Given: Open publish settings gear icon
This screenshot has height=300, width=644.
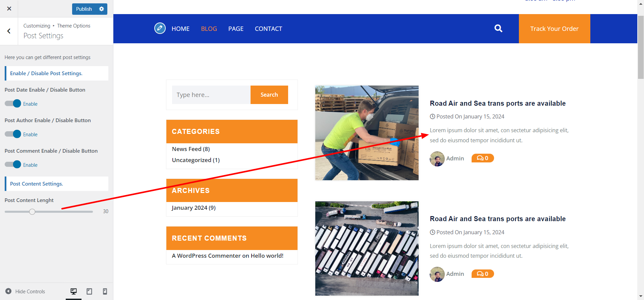Looking at the screenshot, I should tap(101, 9).
